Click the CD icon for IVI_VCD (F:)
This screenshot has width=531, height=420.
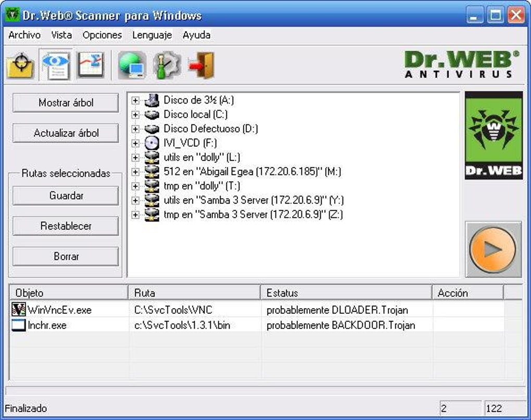(x=151, y=143)
